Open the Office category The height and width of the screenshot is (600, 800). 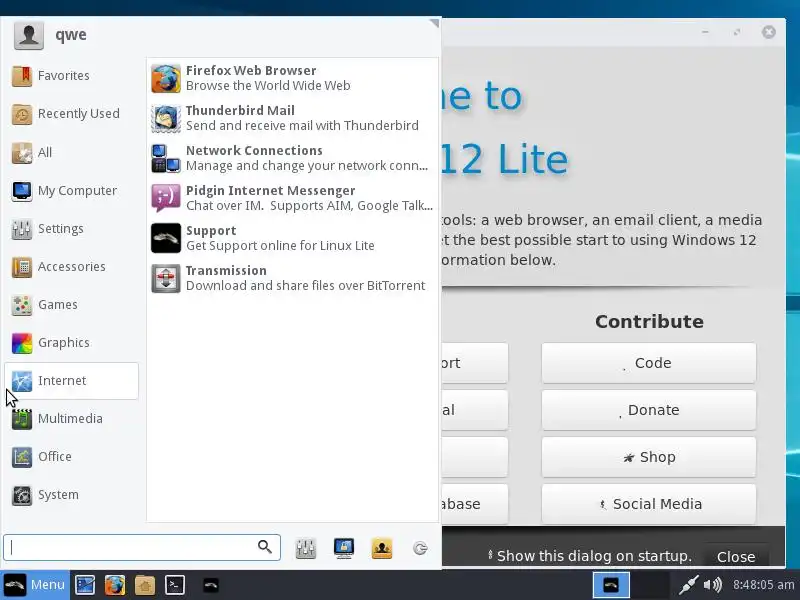coord(71,457)
